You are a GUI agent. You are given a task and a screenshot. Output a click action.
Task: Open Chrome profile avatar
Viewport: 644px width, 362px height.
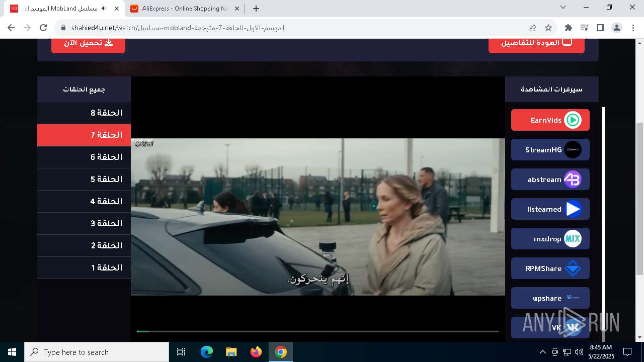616,28
